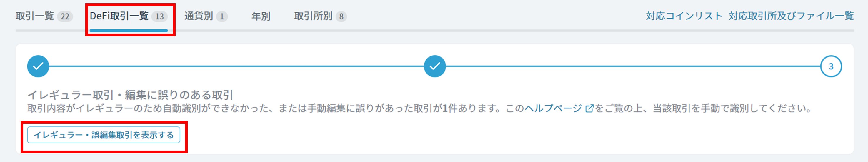Viewport: 868px width, 162px height.
Task: Click the 8 count badge on 取引所別
Action: (x=341, y=16)
